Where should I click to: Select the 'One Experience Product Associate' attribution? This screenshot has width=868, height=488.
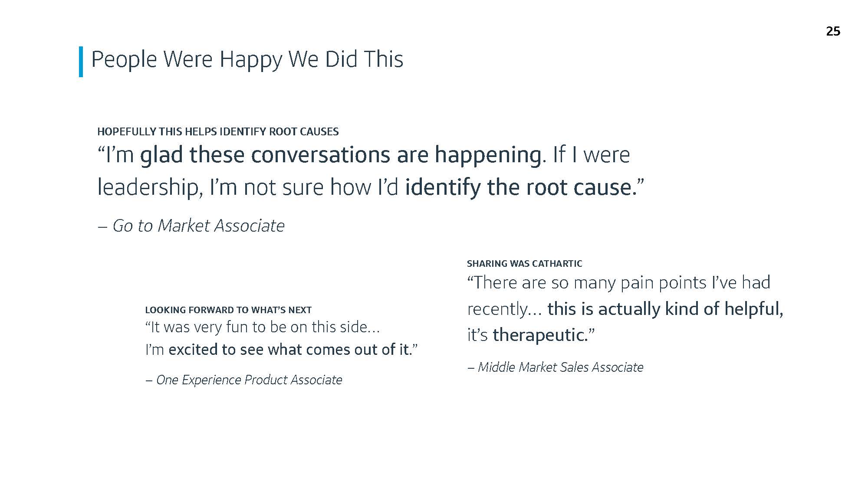249,380
